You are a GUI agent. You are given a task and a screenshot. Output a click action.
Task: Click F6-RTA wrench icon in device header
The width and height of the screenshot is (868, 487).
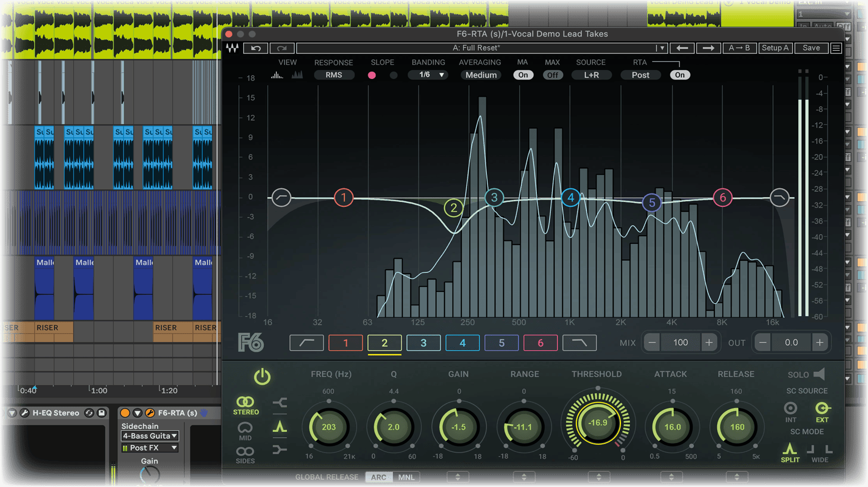150,413
